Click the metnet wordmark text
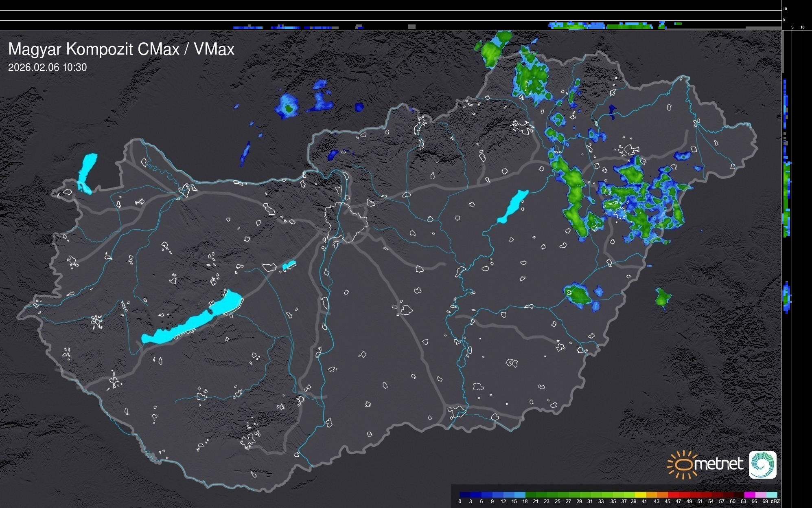Screen dimensions: 812x508 [x=718, y=464]
